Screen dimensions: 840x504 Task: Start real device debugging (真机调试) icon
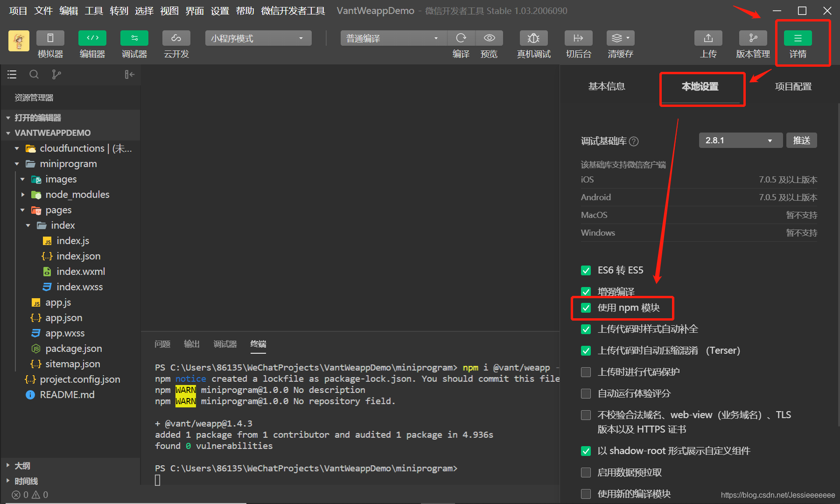click(x=533, y=38)
